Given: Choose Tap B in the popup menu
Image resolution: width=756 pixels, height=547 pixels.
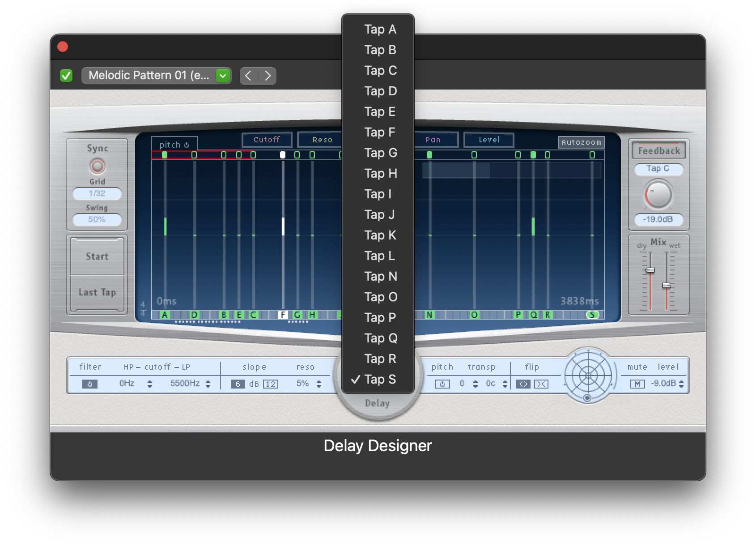Looking at the screenshot, I should point(378,50).
